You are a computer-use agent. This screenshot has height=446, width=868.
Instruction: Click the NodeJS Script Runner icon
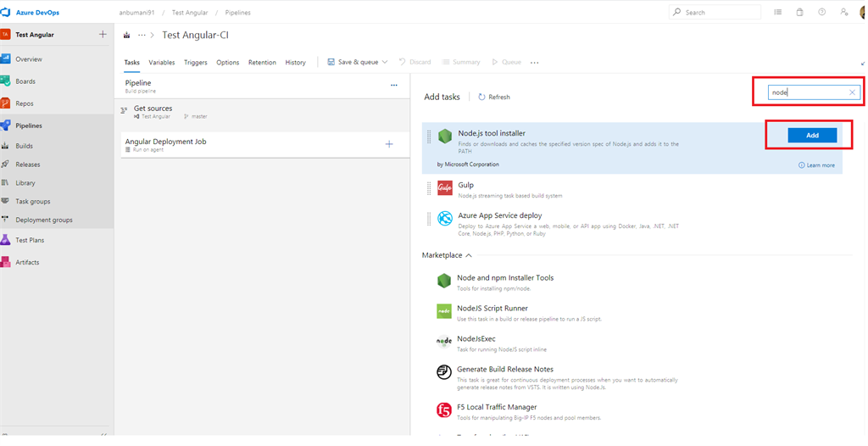444,311
